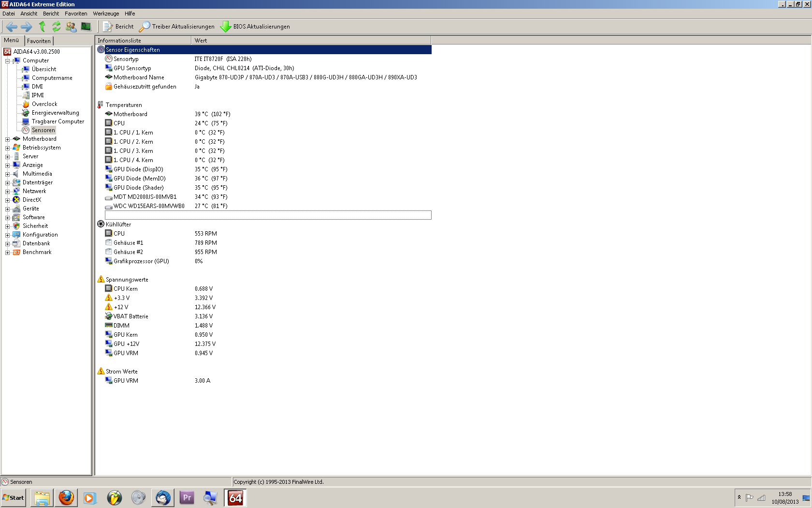
Task: Open the Bericht menu
Action: tap(51, 14)
